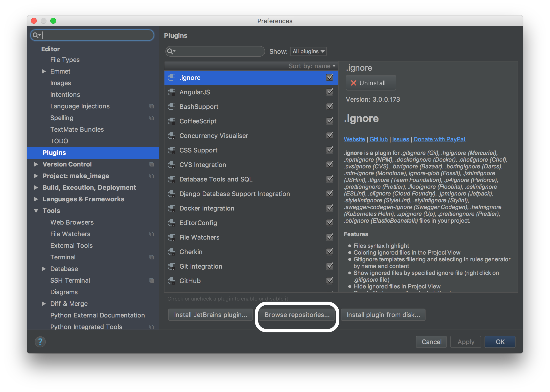Click the magnifier icon in plugin search field
550x392 pixels.
coord(171,51)
